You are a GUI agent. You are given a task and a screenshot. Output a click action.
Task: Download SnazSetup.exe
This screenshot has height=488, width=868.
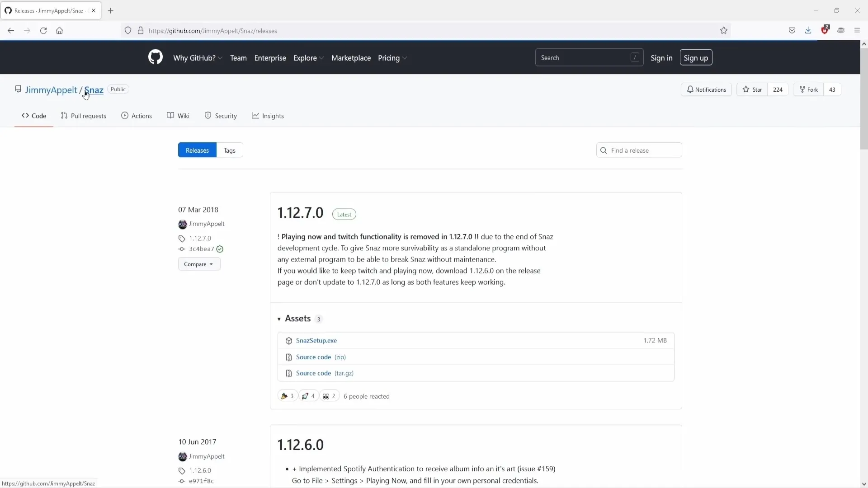[316, 340]
